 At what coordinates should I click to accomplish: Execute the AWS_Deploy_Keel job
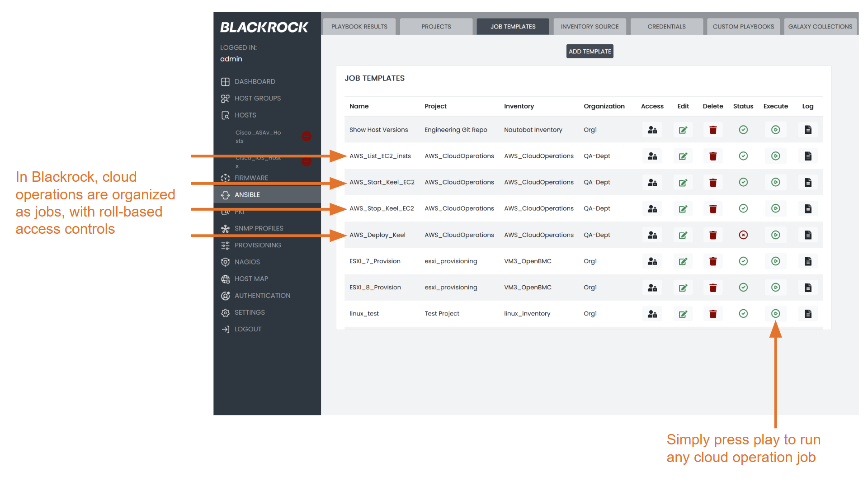pyautogui.click(x=775, y=235)
